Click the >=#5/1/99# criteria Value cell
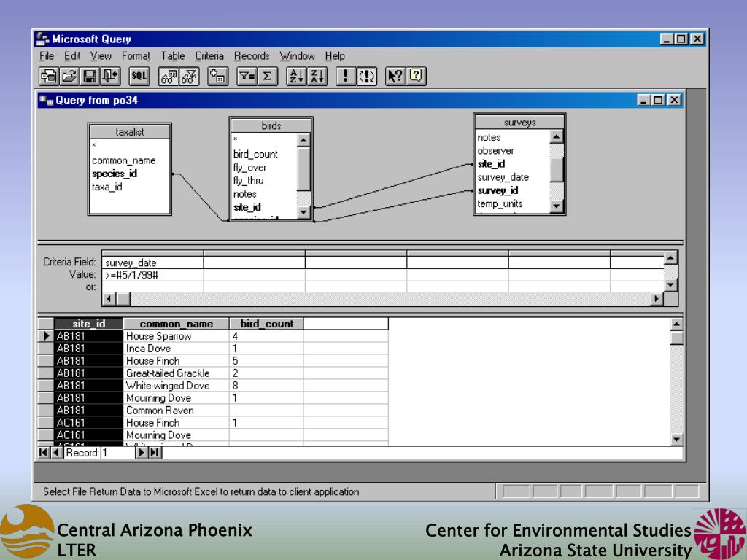Viewport: 747px width, 560px height. click(152, 275)
